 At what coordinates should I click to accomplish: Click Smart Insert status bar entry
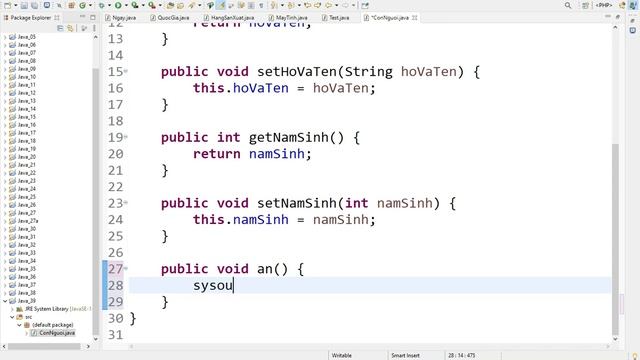coord(405,356)
